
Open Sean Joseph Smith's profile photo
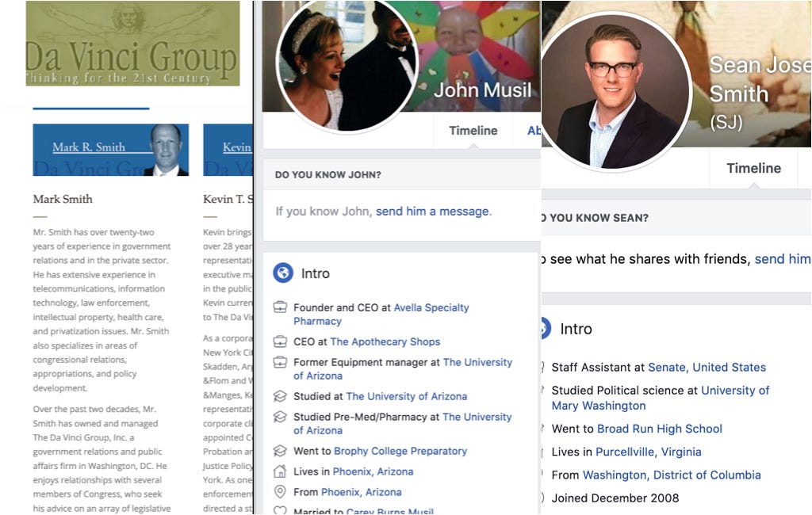(x=615, y=92)
